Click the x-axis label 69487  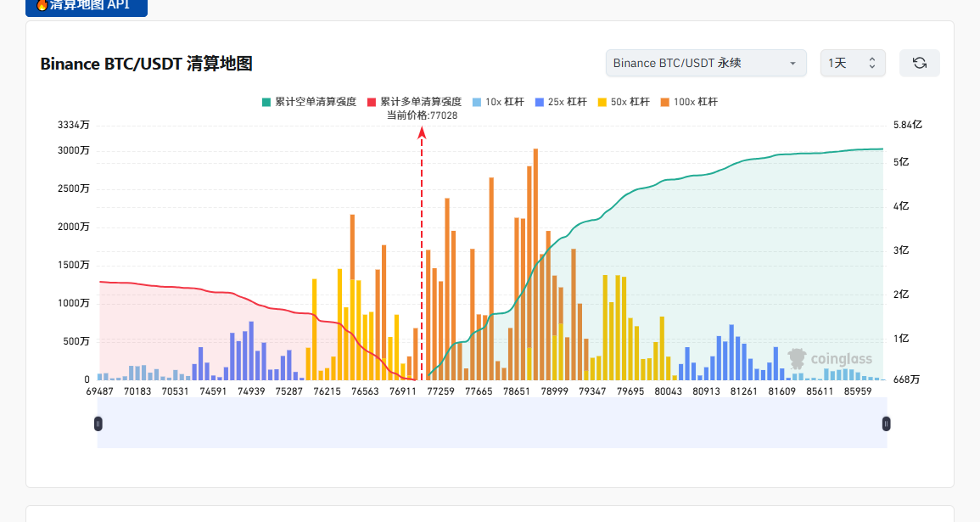(99, 391)
